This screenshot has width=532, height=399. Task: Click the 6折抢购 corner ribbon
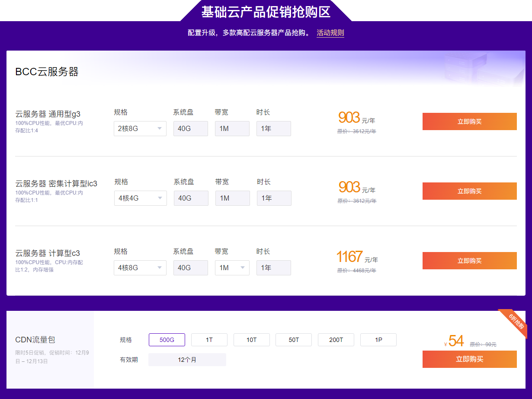coord(515,322)
